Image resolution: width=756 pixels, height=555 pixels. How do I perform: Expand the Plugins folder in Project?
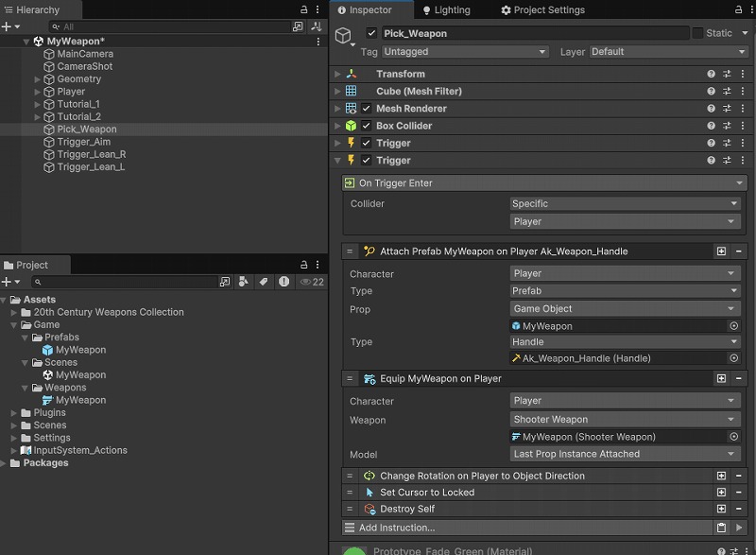(14, 413)
